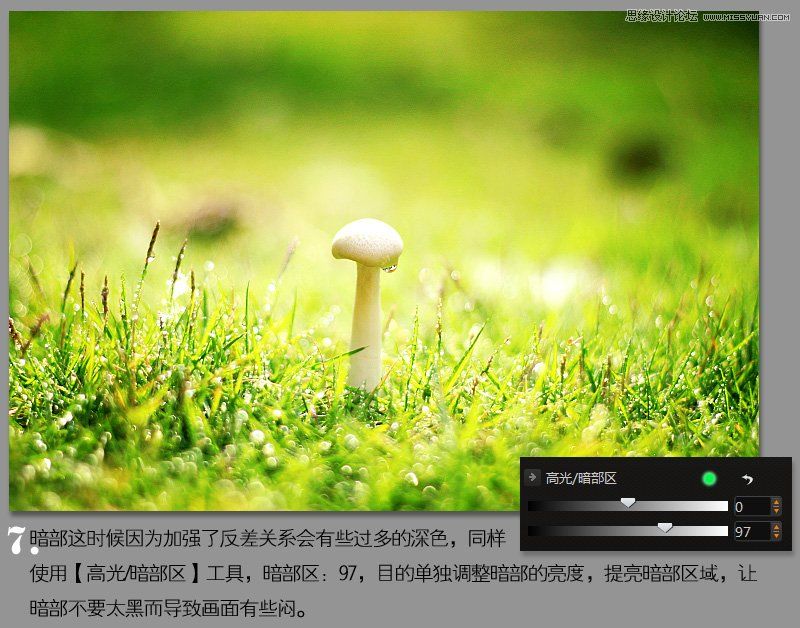Click the top slider's white triangle handle
This screenshot has width=800, height=628.
(628, 502)
